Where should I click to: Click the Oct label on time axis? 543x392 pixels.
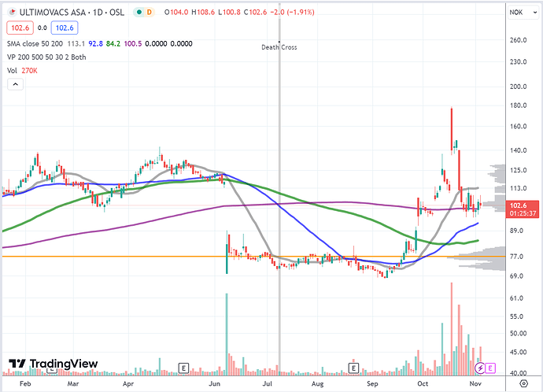[423, 383]
